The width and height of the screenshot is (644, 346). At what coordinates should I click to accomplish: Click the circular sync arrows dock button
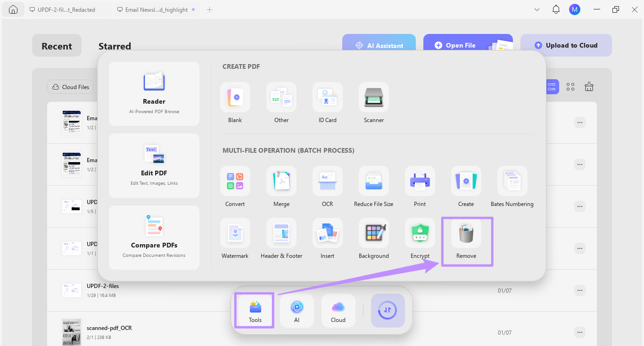point(388,311)
